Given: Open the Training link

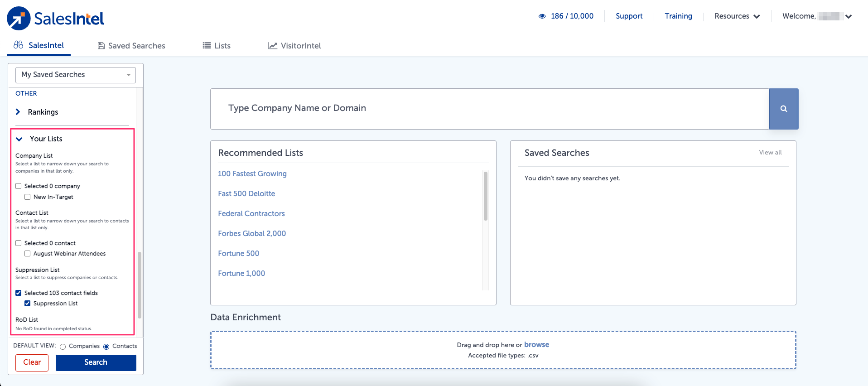Looking at the screenshot, I should click(x=678, y=16).
